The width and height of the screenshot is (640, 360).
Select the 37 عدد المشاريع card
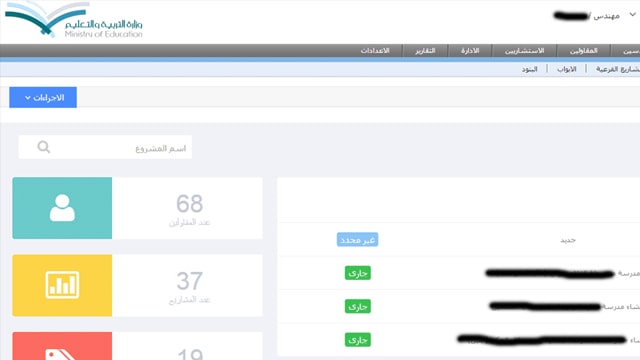coord(187,285)
